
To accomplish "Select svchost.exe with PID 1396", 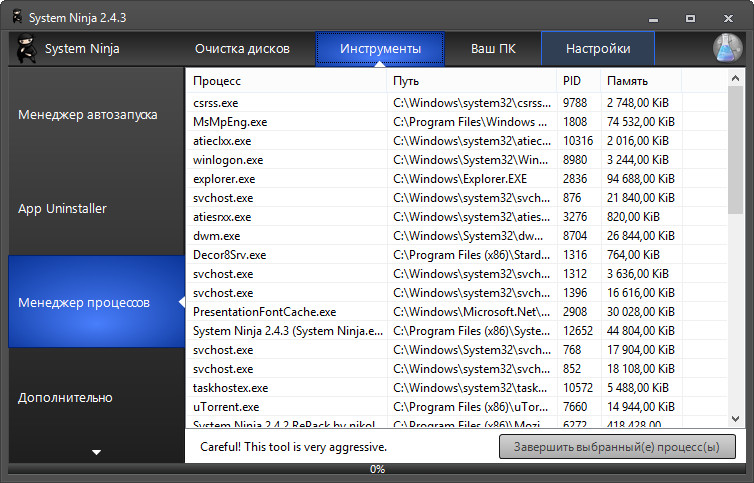I will 456,293.
